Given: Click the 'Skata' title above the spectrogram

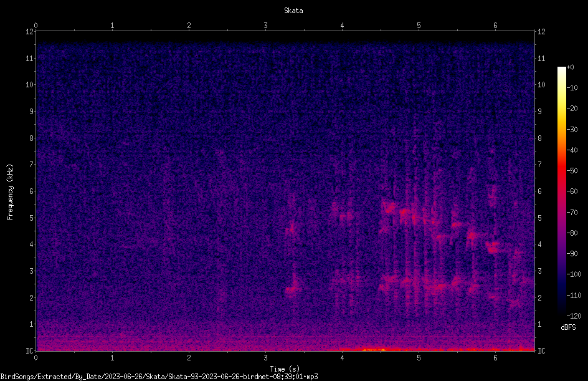Looking at the screenshot, I should point(293,11).
